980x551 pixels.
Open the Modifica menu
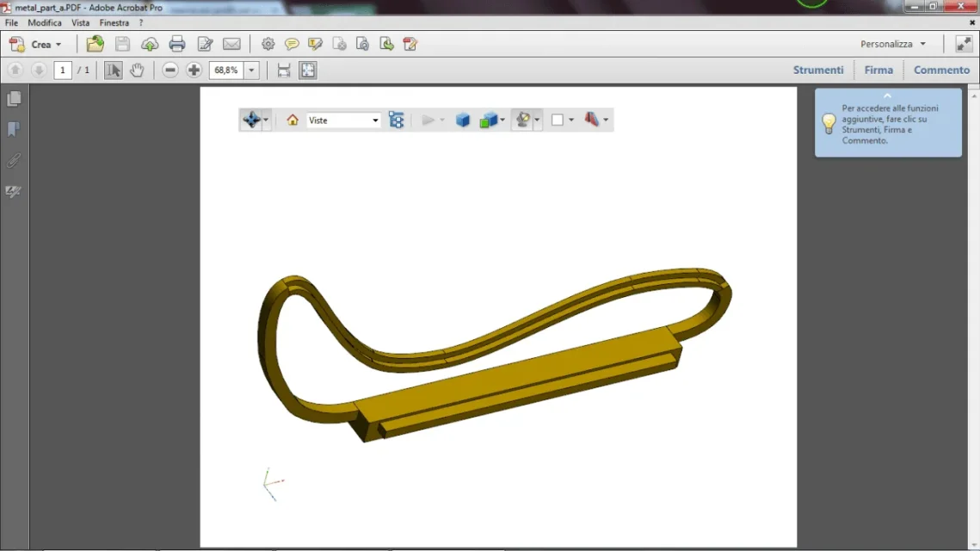click(x=45, y=22)
